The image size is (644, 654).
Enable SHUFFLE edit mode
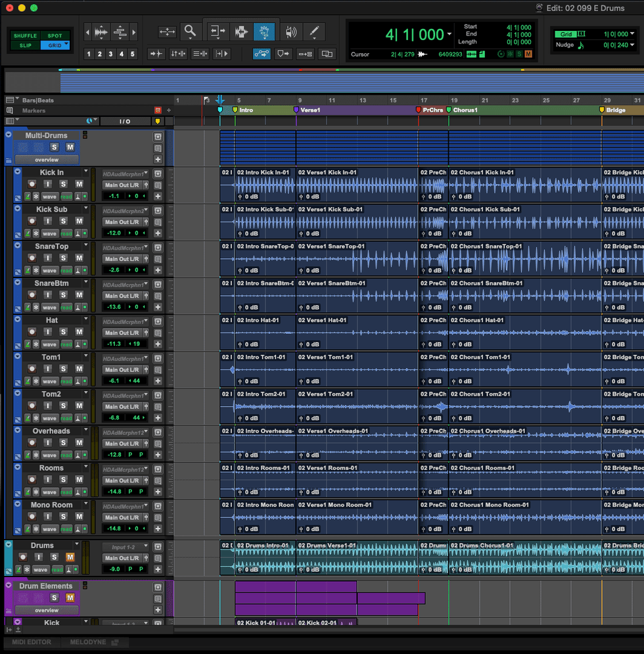click(x=26, y=35)
